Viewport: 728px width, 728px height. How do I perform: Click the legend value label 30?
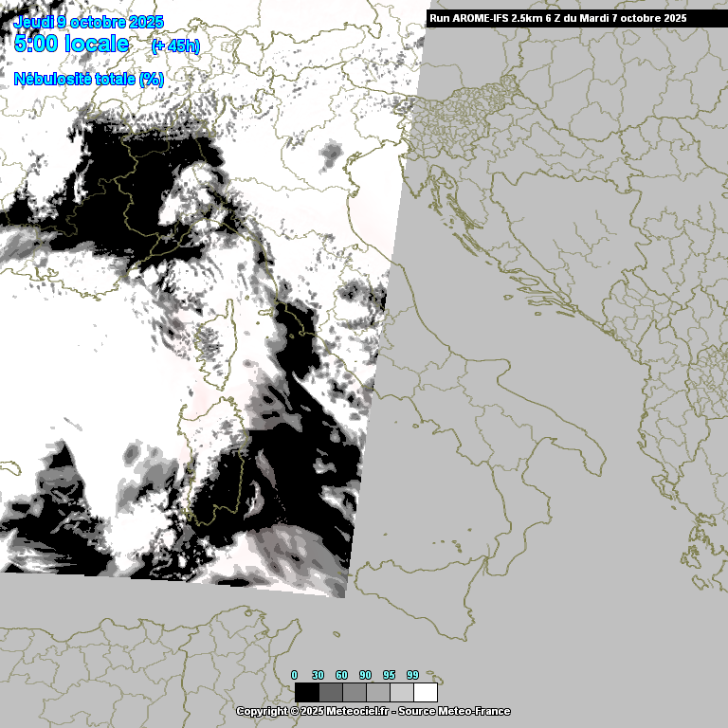318,675
